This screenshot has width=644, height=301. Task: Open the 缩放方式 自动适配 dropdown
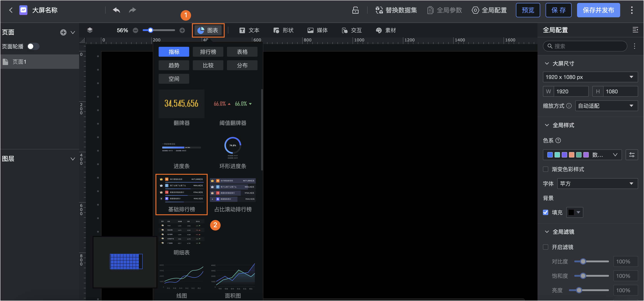(x=607, y=106)
